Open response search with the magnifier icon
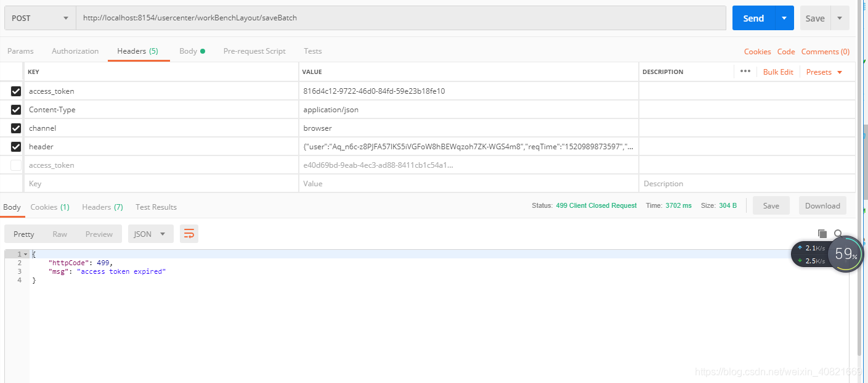 point(838,234)
